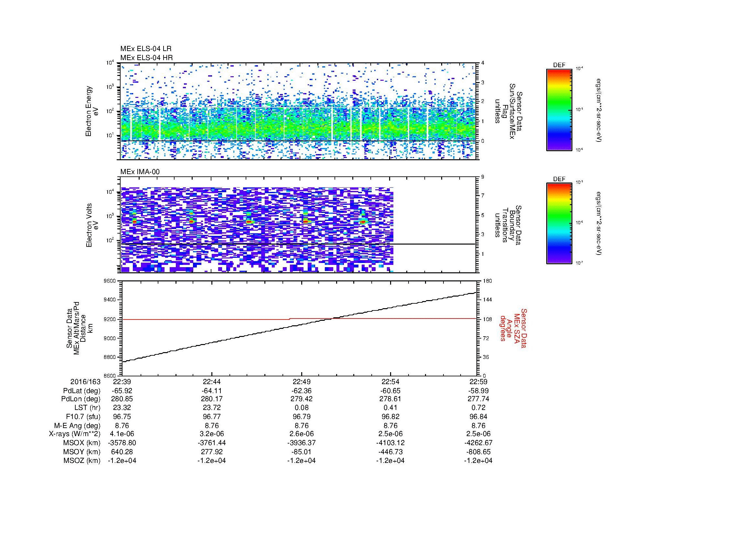Click the MSOY value '-85.01'
The image size is (756, 534).
[x=301, y=452]
